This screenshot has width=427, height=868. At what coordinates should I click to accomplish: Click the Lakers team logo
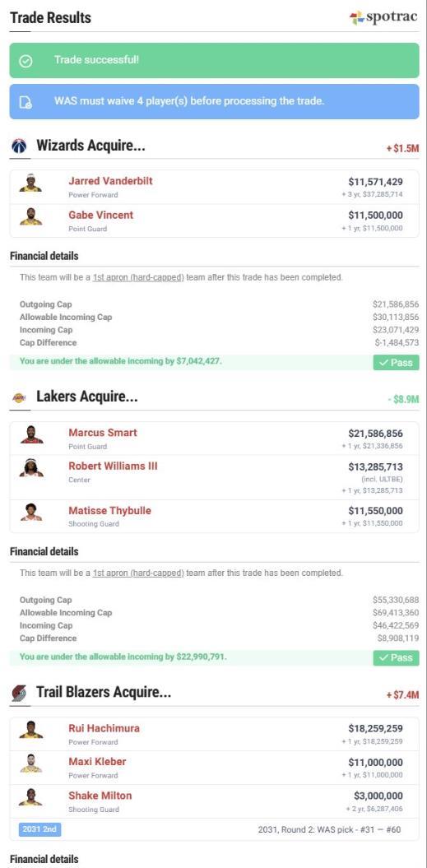pos(19,397)
